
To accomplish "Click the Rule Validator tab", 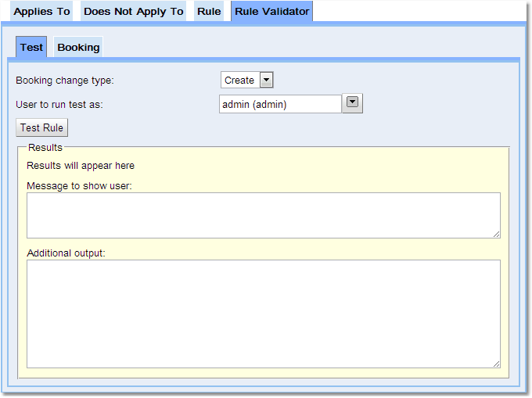I will pos(271,12).
